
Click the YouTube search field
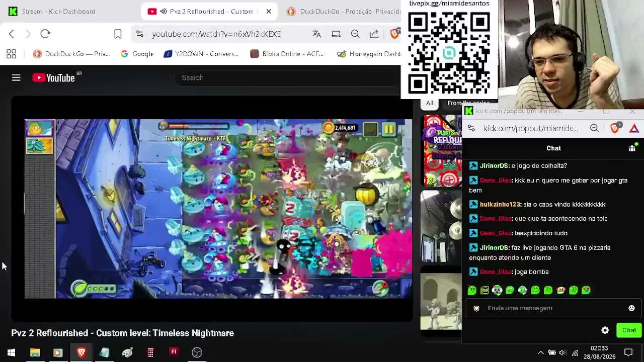(x=287, y=77)
